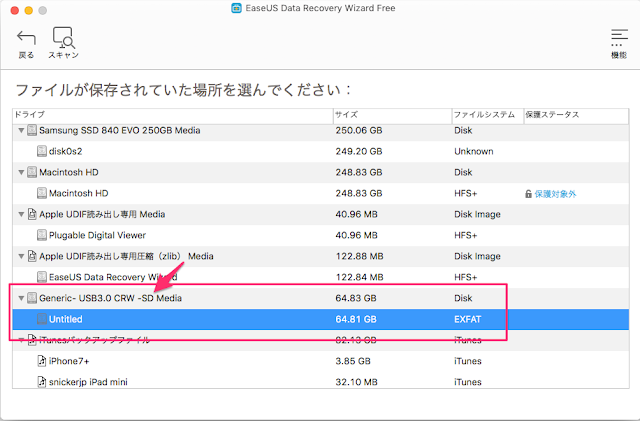640x421 pixels.
Task: Go back with the 戻る arrow icon
Action: pos(26,38)
